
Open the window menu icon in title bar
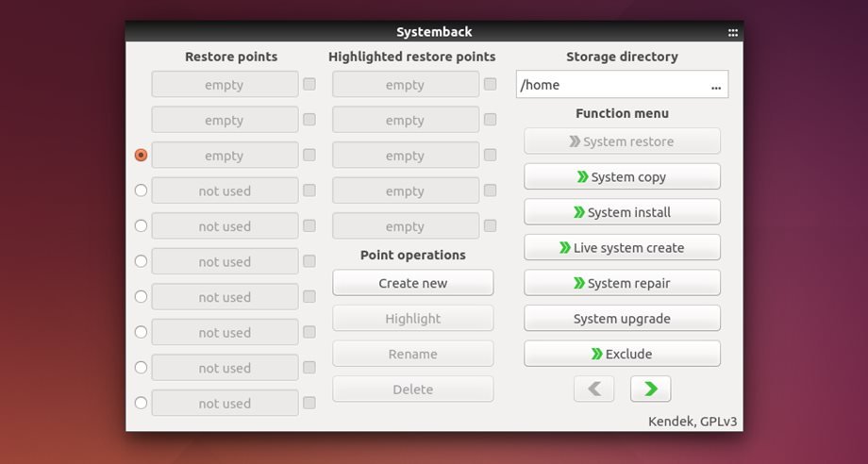coord(733,32)
